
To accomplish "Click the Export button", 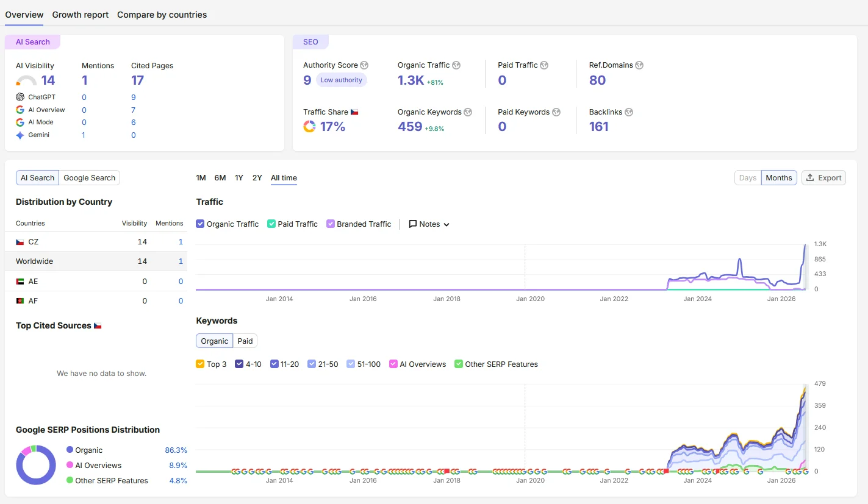I will click(x=823, y=178).
